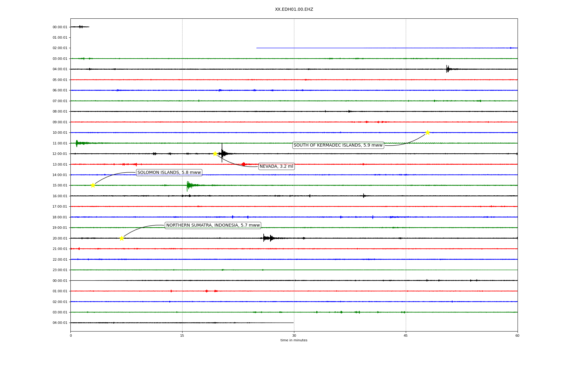Click the time in minutes axis label
Screen dimensions: 588x368
click(294, 340)
